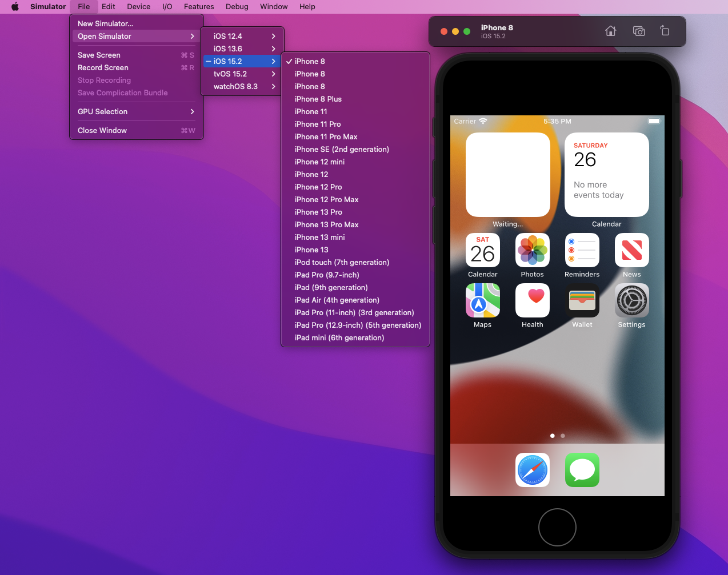Open the Debug menu

click(x=237, y=6)
